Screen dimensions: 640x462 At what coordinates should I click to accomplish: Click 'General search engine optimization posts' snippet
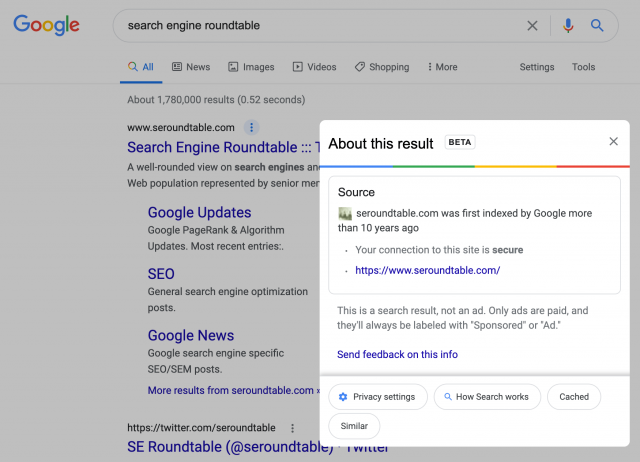coord(228,300)
